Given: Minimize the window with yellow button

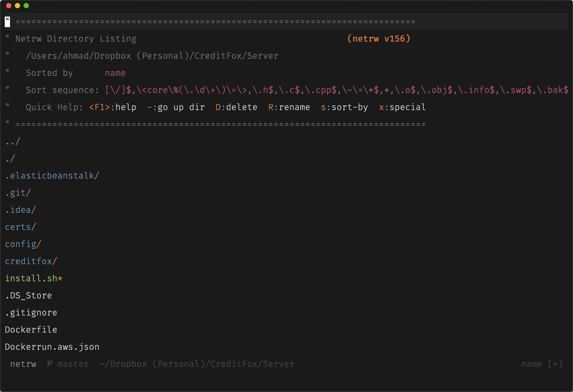Looking at the screenshot, I should 18,6.
